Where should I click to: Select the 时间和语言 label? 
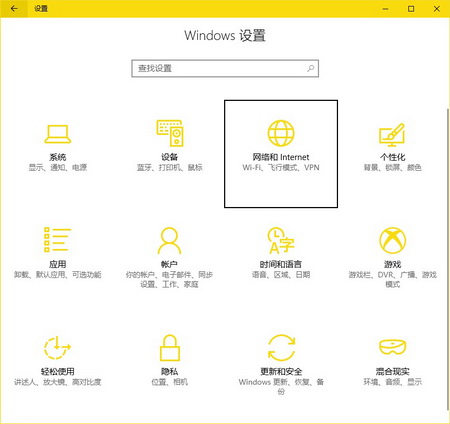pos(281,264)
